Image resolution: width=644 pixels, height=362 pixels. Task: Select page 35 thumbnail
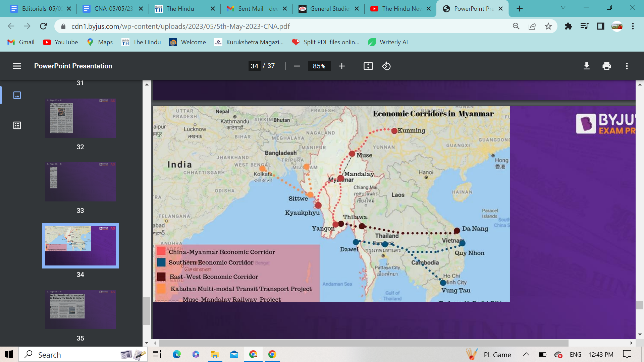80,309
